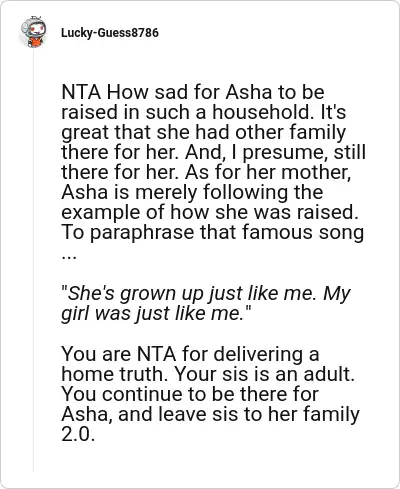Click the text "home truth. Your sis is an adult."
The height and width of the screenshot is (489, 400).
(208, 374)
